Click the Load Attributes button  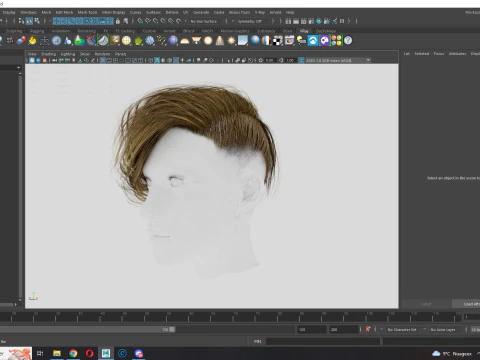pos(467,304)
